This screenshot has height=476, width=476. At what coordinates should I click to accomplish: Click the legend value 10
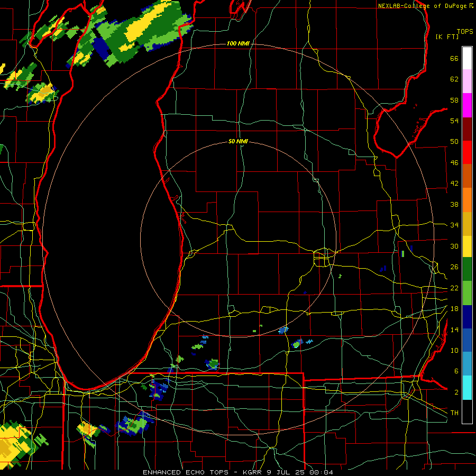[x=454, y=351]
